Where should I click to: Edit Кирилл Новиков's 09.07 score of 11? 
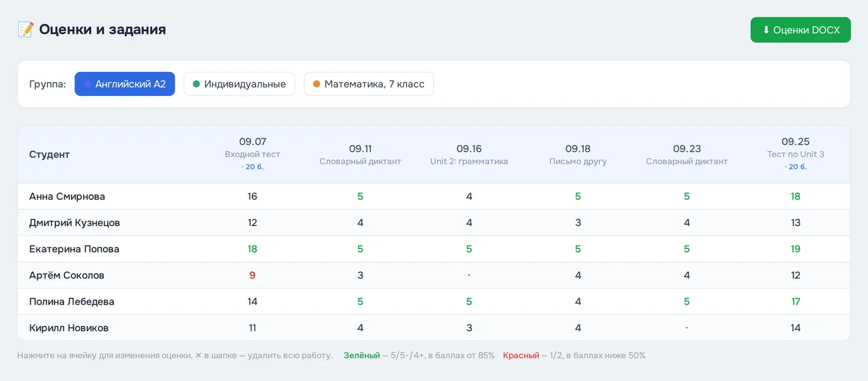point(252,328)
